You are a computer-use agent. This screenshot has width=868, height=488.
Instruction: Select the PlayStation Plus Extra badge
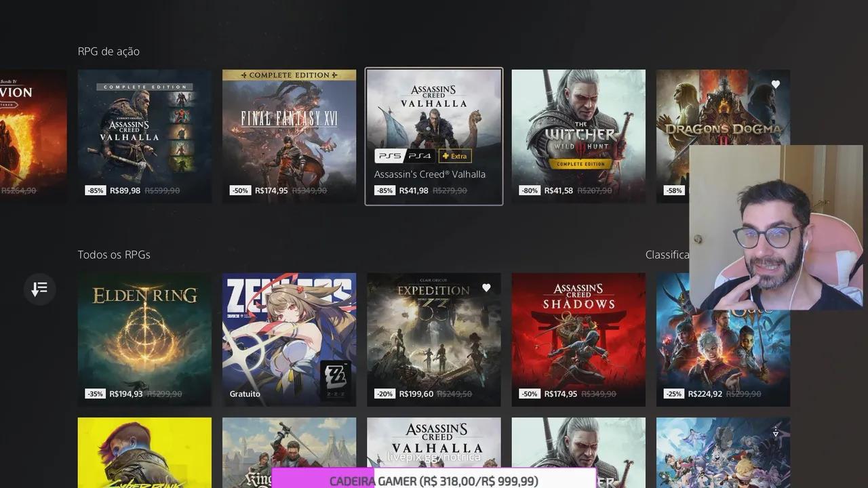[454, 155]
